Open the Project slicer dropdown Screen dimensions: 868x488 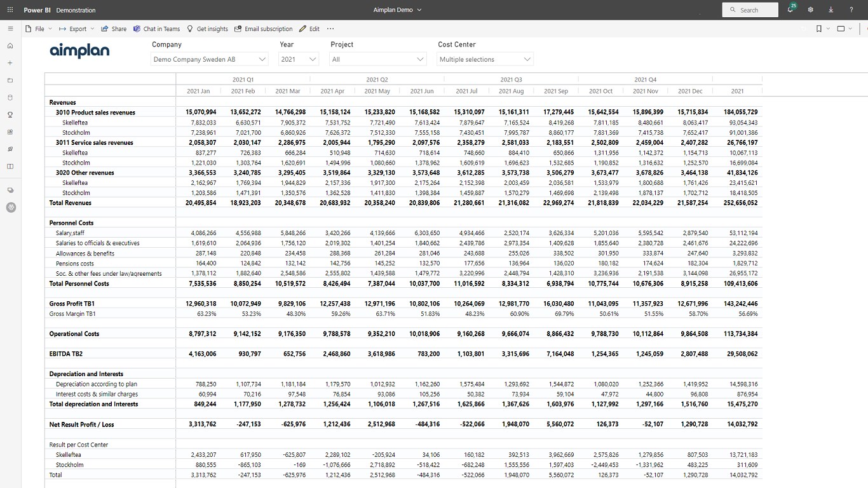tap(377, 59)
